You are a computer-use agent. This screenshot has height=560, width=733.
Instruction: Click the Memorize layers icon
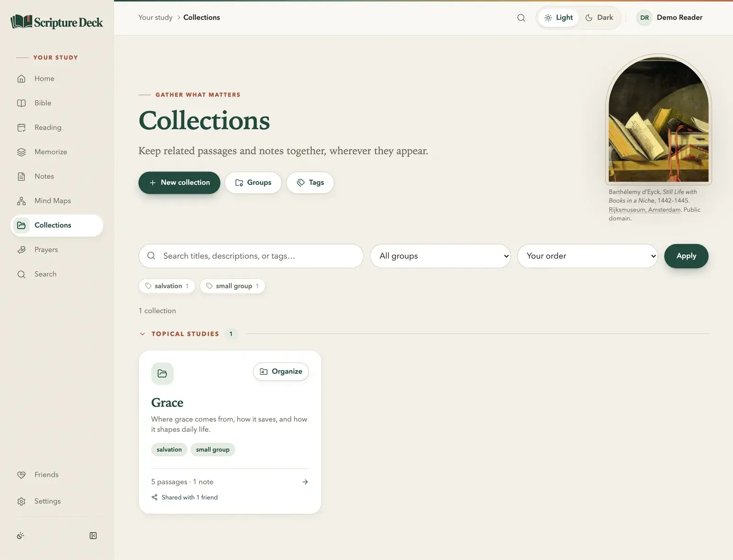pyautogui.click(x=22, y=152)
